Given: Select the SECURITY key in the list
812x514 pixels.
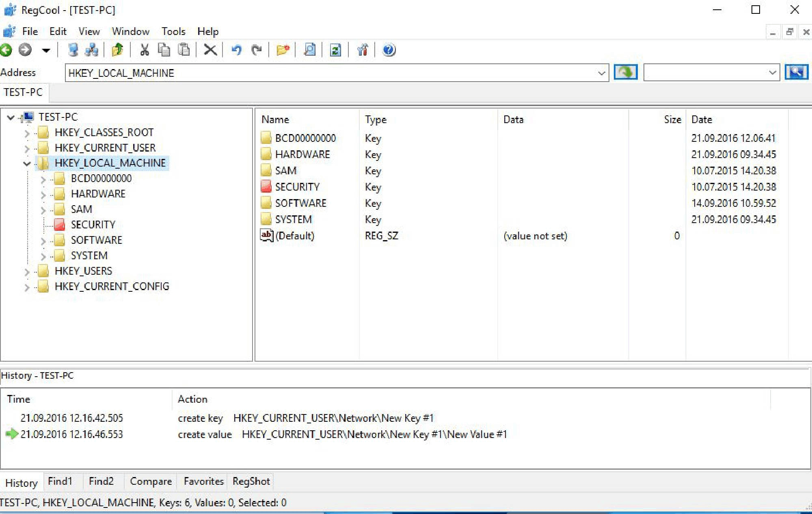Looking at the screenshot, I should pyautogui.click(x=297, y=187).
